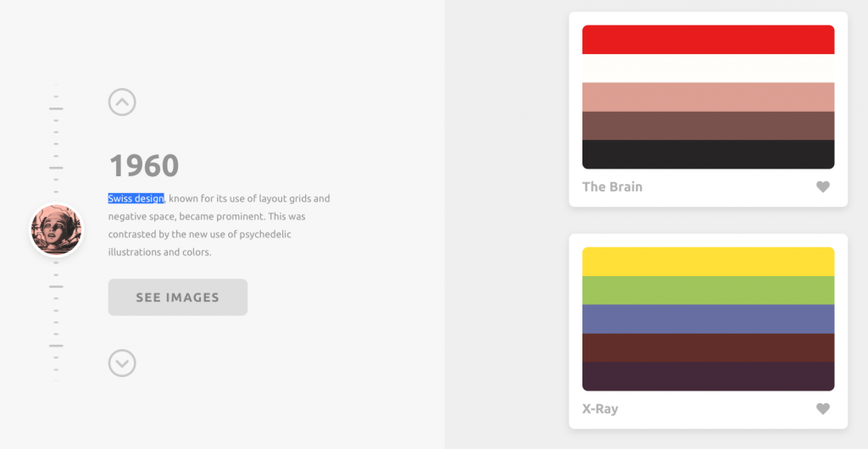868x449 pixels.
Task: Pick the slate blue stripe in X-Ray palette
Action: [708, 319]
